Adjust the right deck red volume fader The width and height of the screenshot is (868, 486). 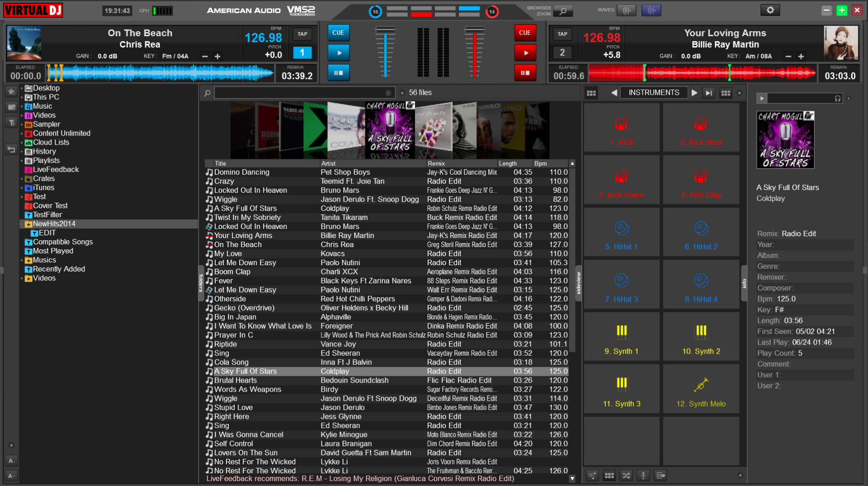(475, 52)
